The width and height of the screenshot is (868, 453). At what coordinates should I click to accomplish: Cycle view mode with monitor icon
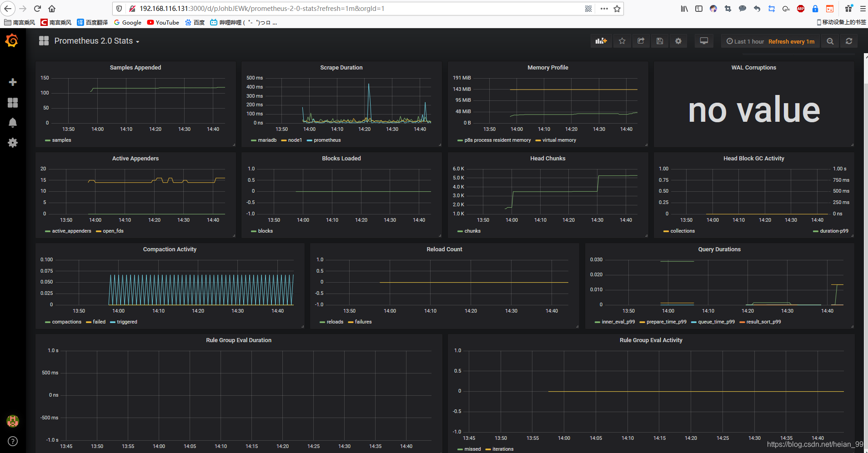coord(704,41)
